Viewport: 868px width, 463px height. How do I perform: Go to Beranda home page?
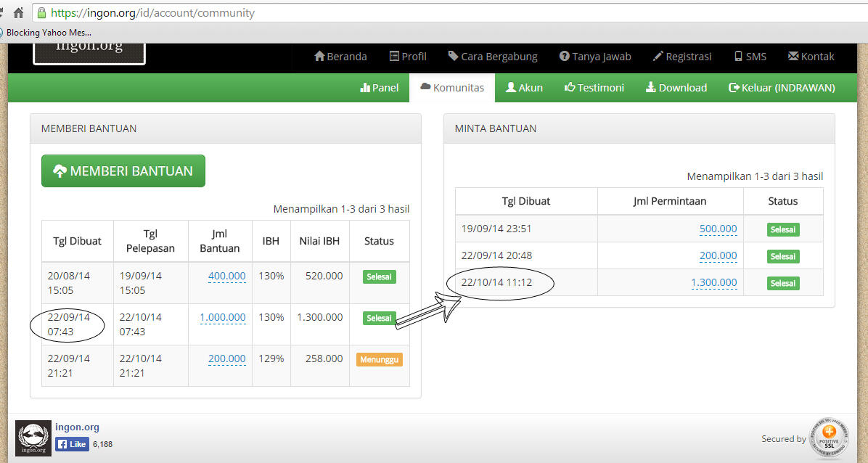(x=340, y=57)
